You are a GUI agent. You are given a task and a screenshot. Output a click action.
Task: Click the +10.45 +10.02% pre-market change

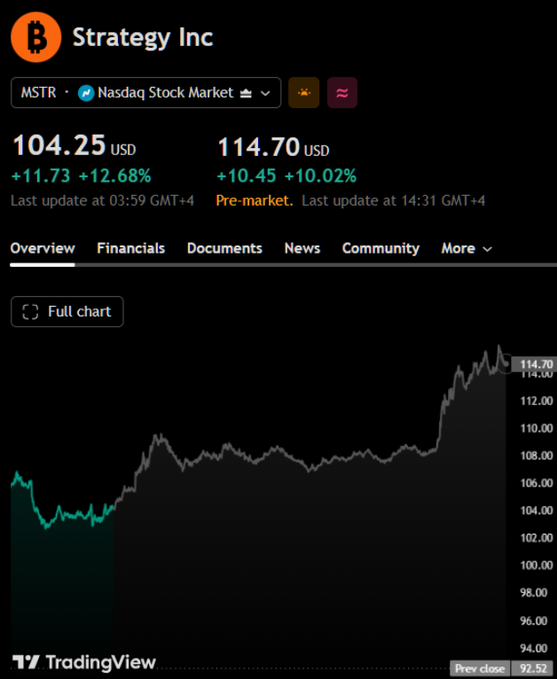pos(286,176)
